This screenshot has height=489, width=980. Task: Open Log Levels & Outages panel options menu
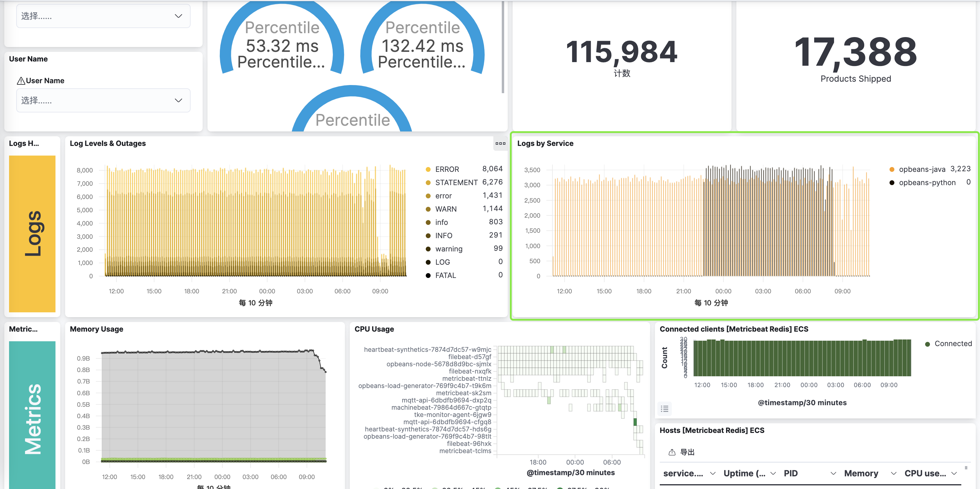click(500, 144)
